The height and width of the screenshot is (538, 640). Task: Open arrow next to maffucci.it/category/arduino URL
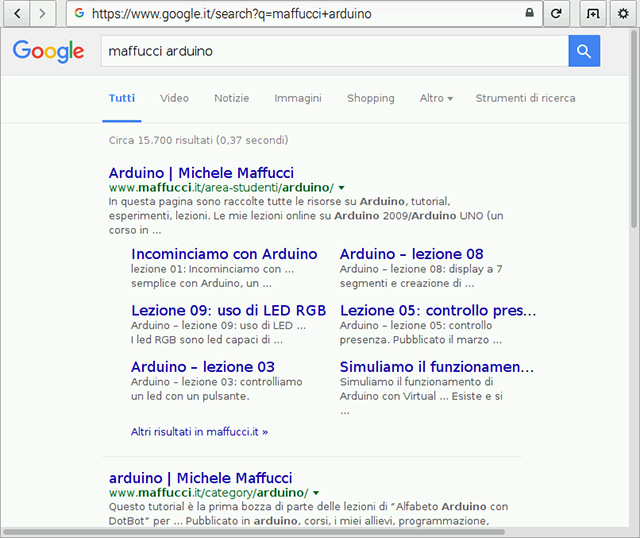tap(316, 493)
